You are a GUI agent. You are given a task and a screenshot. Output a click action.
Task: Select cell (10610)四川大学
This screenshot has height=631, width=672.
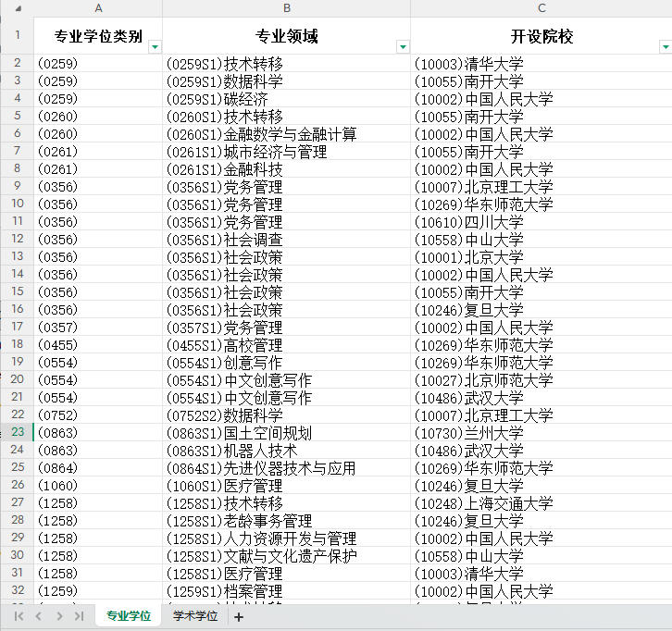tap(541, 221)
